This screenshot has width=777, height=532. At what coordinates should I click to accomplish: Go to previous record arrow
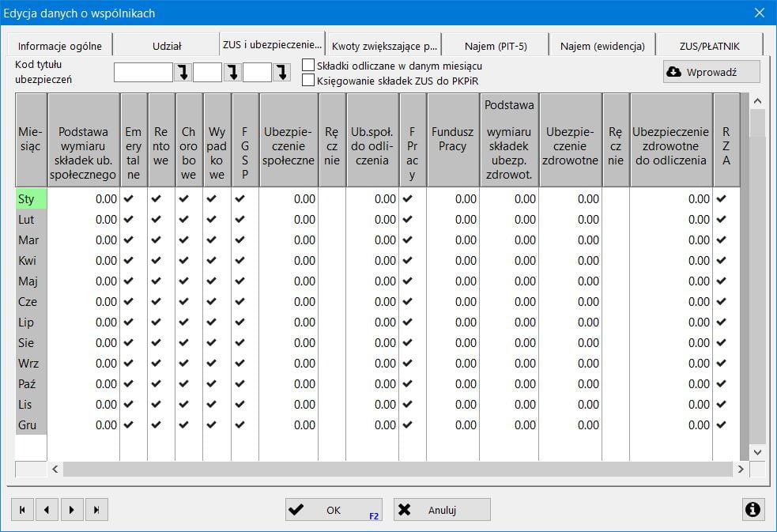point(47,510)
